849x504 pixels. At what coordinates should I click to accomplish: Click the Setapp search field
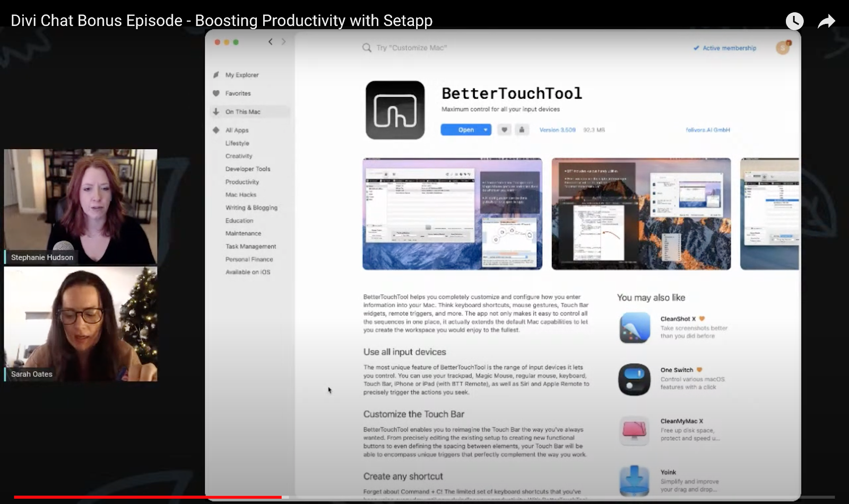tap(412, 48)
